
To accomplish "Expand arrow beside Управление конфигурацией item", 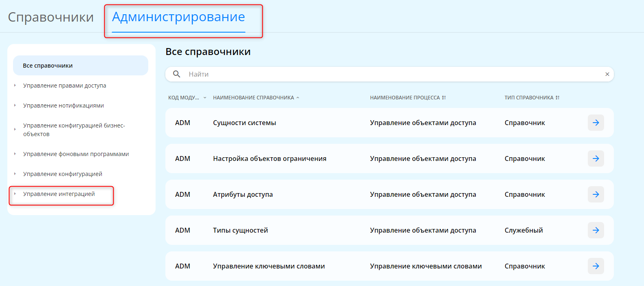I will pos(15,174).
